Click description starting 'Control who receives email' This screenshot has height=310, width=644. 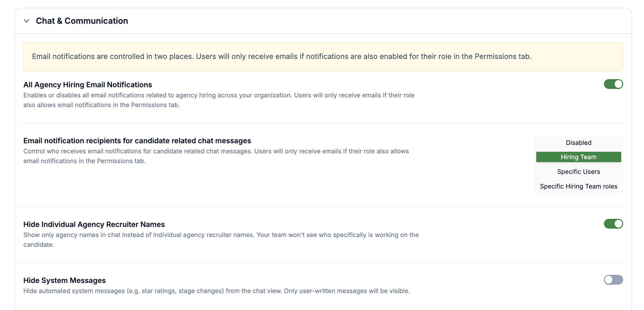click(216, 156)
